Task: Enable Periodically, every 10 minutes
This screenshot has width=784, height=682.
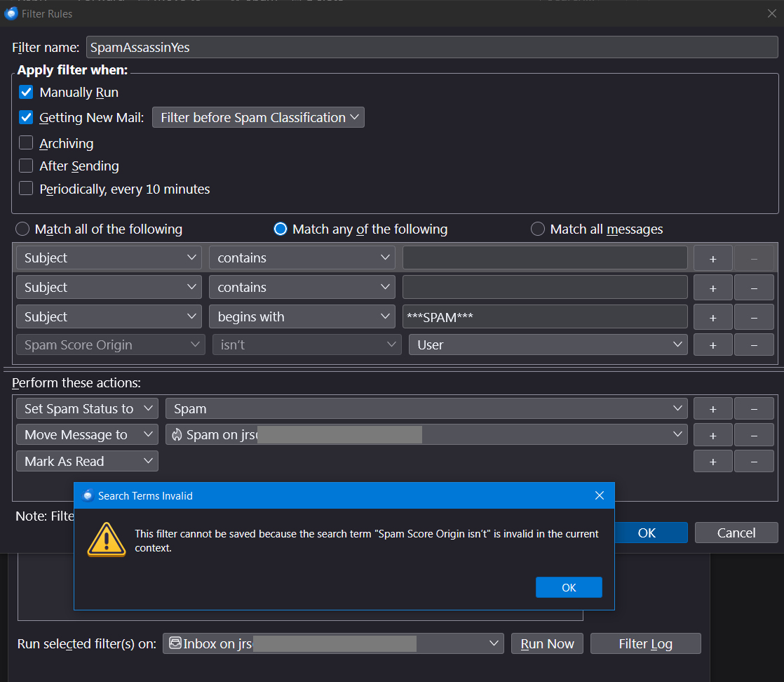Action: pyautogui.click(x=26, y=189)
